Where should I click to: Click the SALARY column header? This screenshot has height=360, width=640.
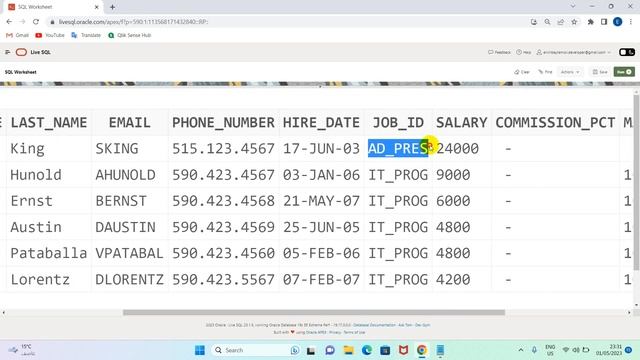[x=462, y=122]
